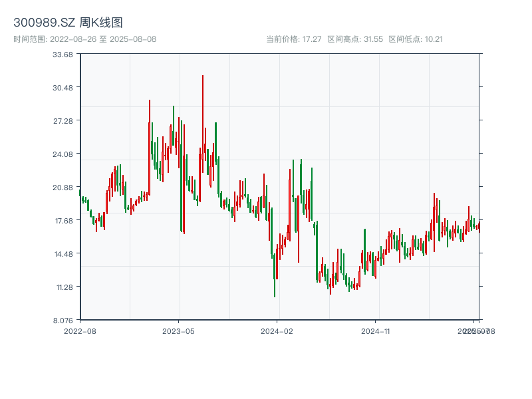532x399 pixels.
Task: Click the 2022-08 x-axis date label
Action: tap(80, 331)
